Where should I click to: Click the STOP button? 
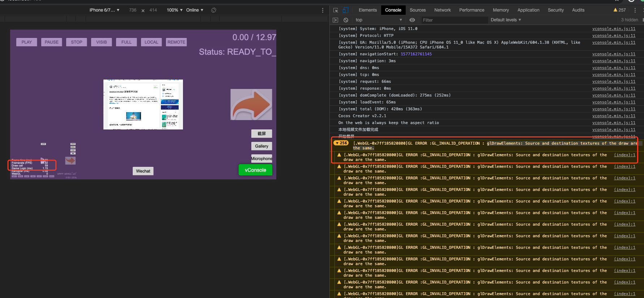[77, 42]
